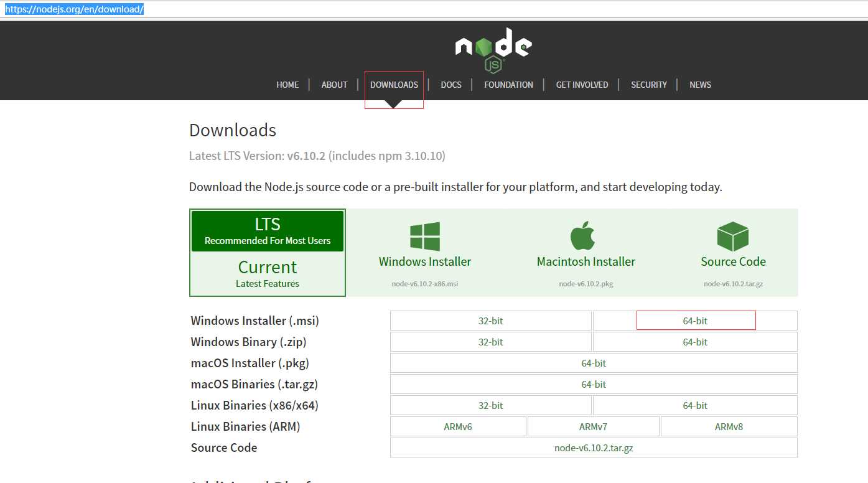Click the node-v6.10.2-x86.msi filename text
The height and width of the screenshot is (483, 868).
[x=425, y=284]
